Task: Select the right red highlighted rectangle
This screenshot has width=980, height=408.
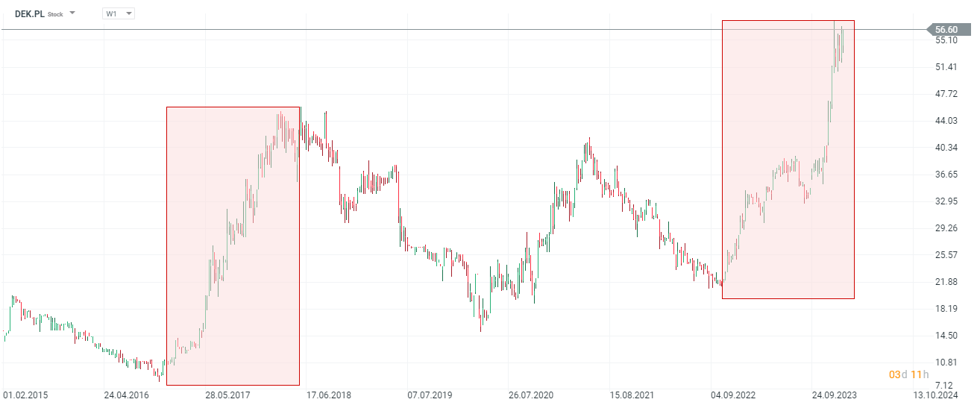Action: pyautogui.click(x=788, y=160)
